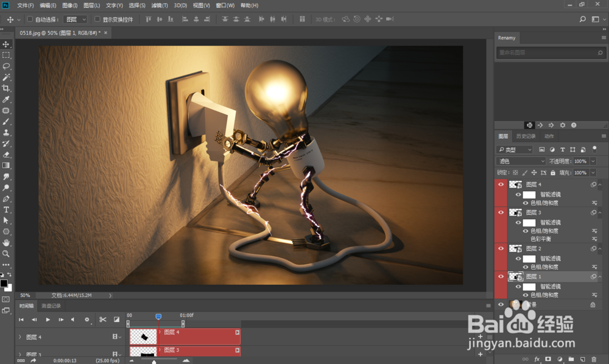Select the Eyedropper tool

point(6,99)
